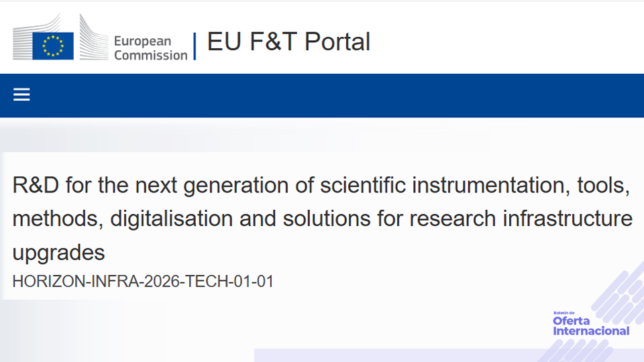
Task: Open the hamburger navigation menu
Action: point(21,95)
